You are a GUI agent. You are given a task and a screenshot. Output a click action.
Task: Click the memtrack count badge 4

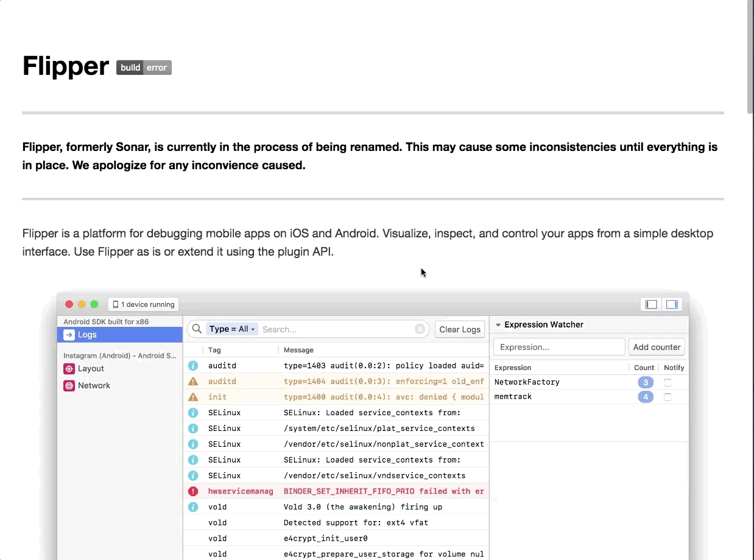[x=645, y=397]
